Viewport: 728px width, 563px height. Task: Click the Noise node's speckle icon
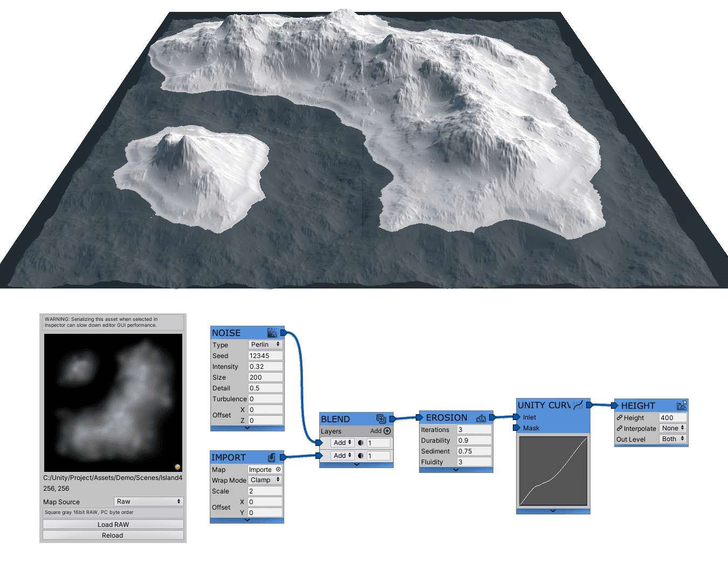[x=272, y=333]
